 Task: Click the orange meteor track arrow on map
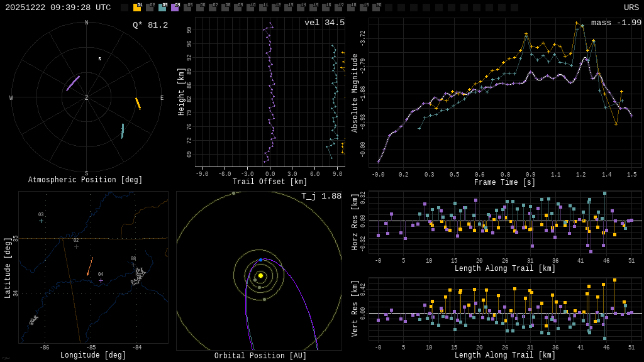tap(89, 267)
